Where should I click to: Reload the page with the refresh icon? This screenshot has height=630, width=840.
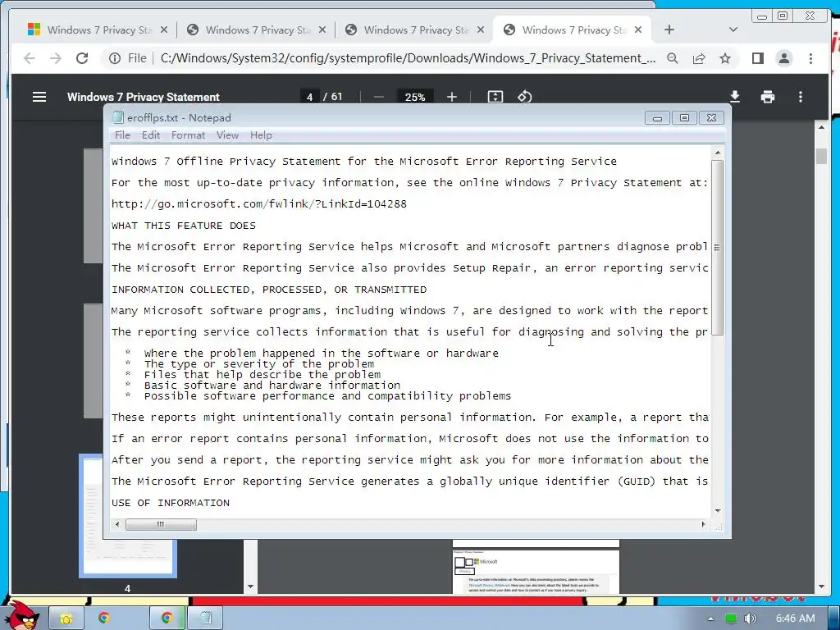[82, 58]
